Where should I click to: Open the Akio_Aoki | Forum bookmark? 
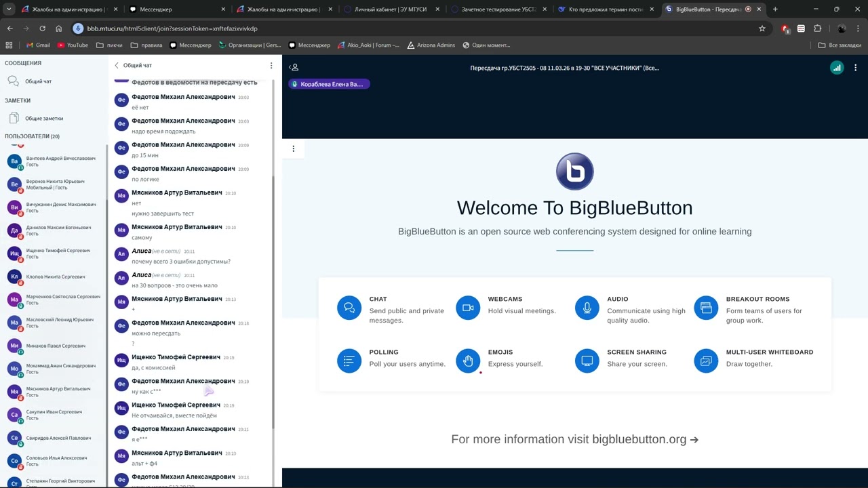[x=368, y=45]
